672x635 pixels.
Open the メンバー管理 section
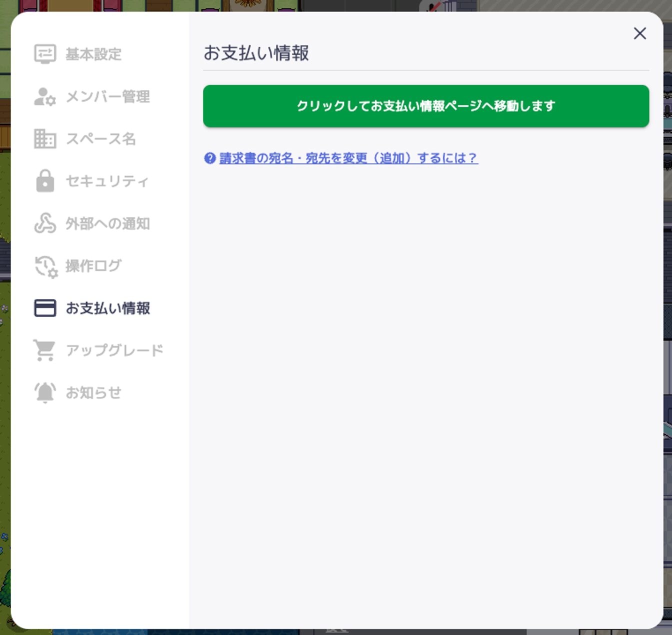[x=108, y=96]
